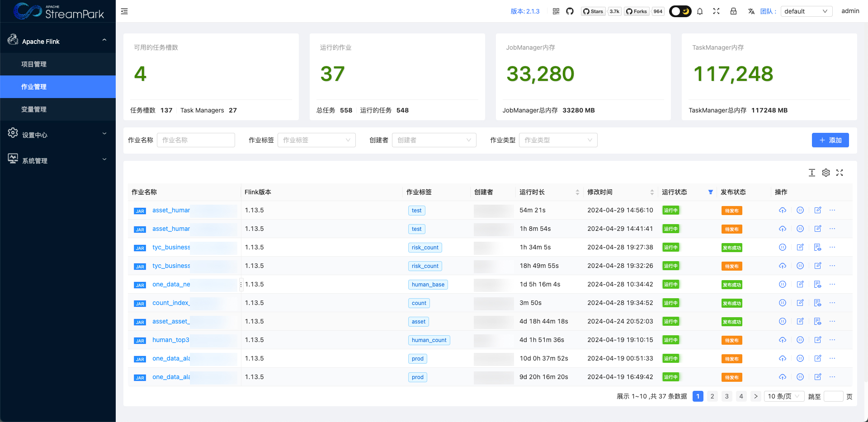Click the blue 添加 button

[830, 140]
